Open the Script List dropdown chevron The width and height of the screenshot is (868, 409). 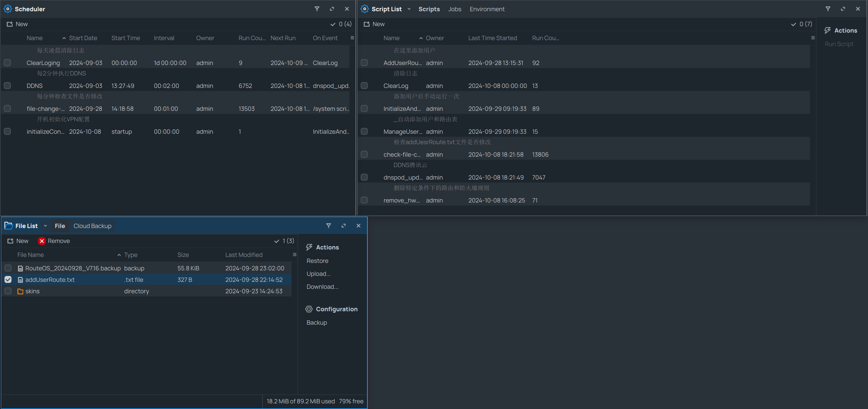point(409,9)
